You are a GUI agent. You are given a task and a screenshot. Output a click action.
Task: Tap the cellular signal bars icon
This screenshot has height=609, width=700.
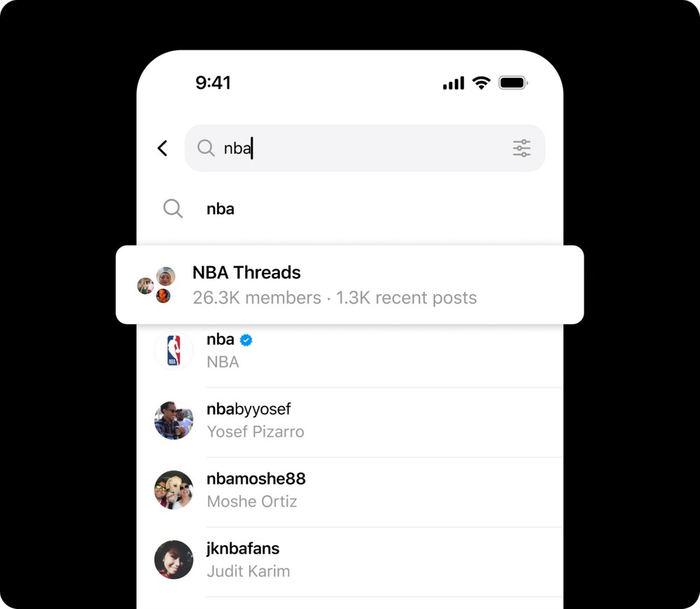click(454, 83)
